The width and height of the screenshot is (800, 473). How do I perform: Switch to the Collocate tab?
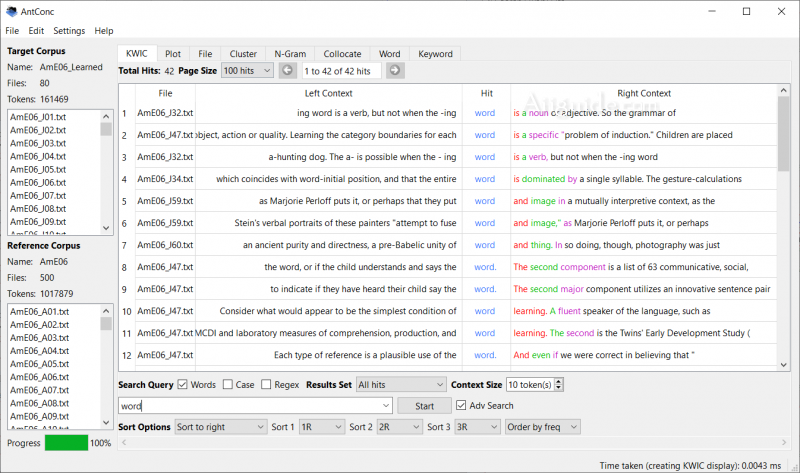[x=342, y=54]
